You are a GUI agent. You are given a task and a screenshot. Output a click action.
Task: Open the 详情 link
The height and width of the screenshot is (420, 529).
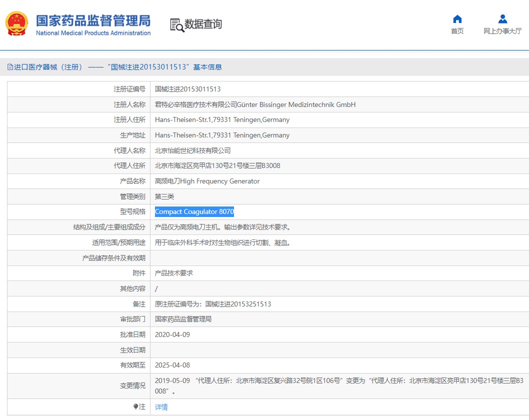[161, 407]
